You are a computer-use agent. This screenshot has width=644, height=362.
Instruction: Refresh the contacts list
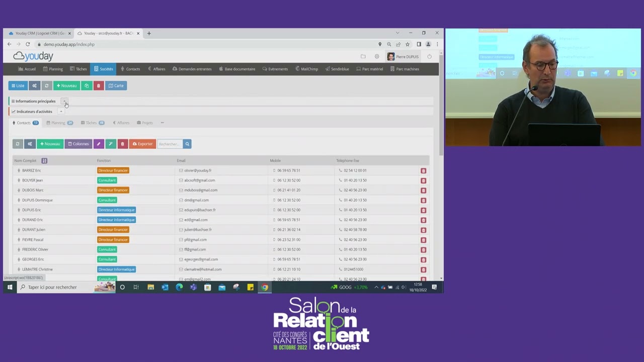(18, 144)
